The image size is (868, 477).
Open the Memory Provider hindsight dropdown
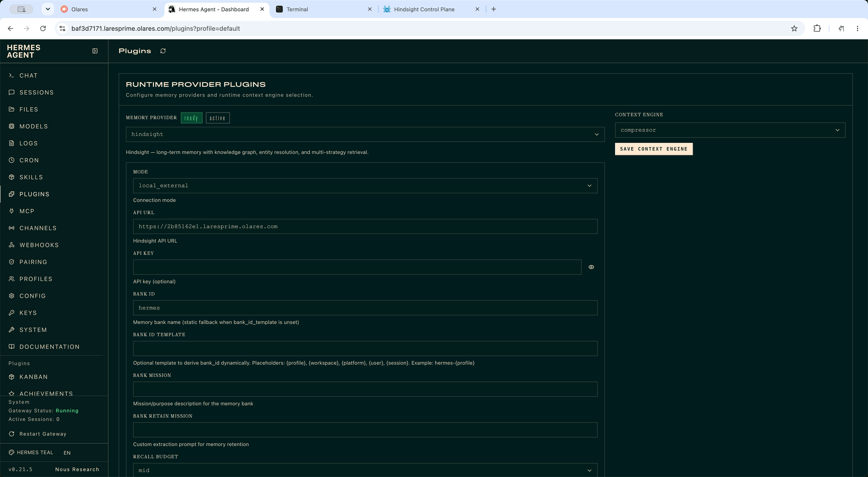coord(365,134)
